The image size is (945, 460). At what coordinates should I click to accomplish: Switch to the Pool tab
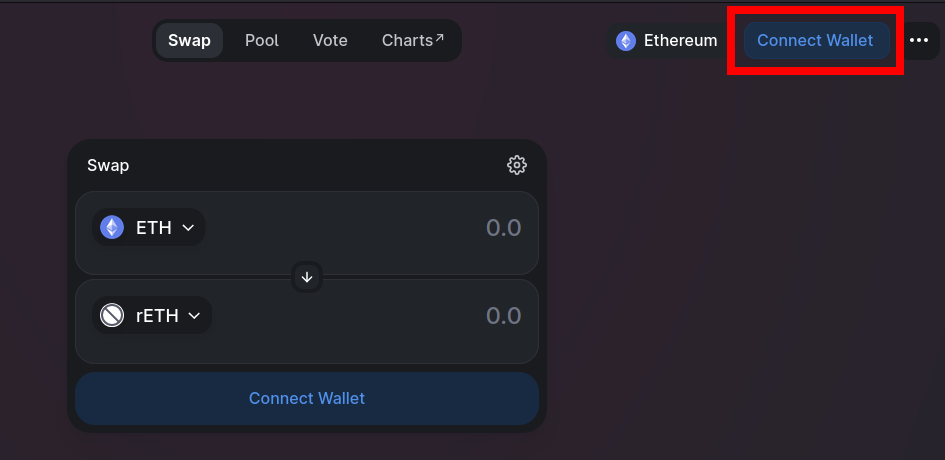tap(262, 41)
